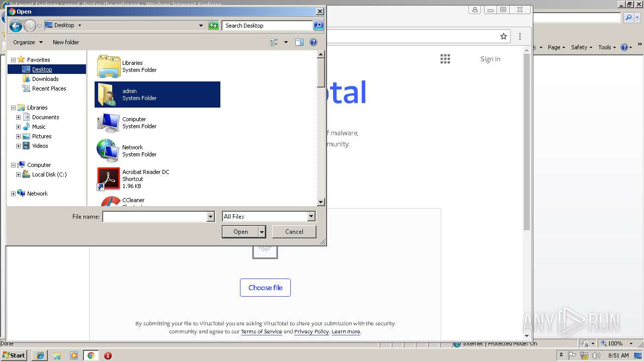Click the Sign in link
This screenshot has width=644, height=362.
490,59
